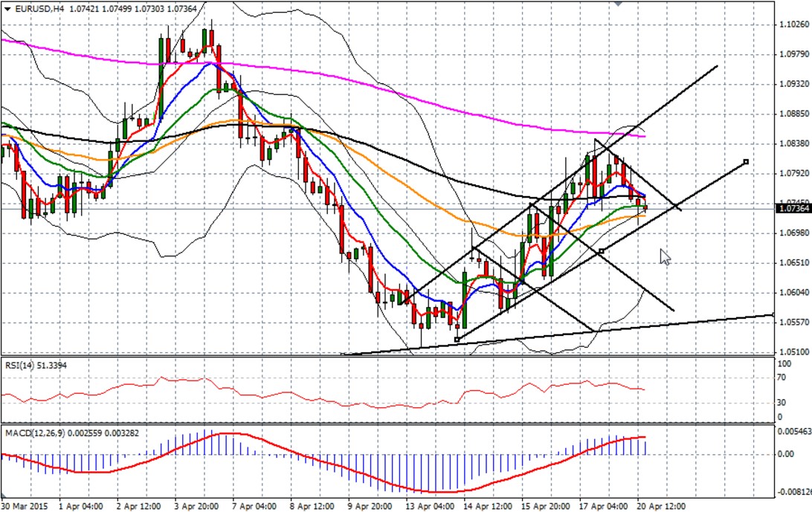Click RSI scale value 30
812x512 pixels.
(783, 402)
